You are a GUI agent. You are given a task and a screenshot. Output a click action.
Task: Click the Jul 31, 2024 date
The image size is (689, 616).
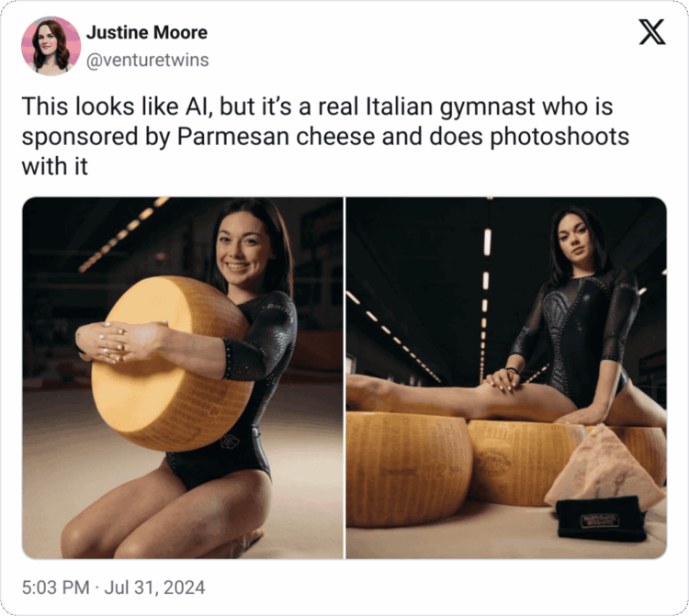154,588
